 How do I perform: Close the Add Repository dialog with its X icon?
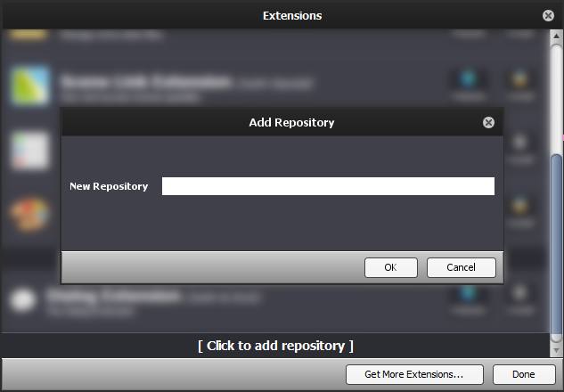(488, 123)
